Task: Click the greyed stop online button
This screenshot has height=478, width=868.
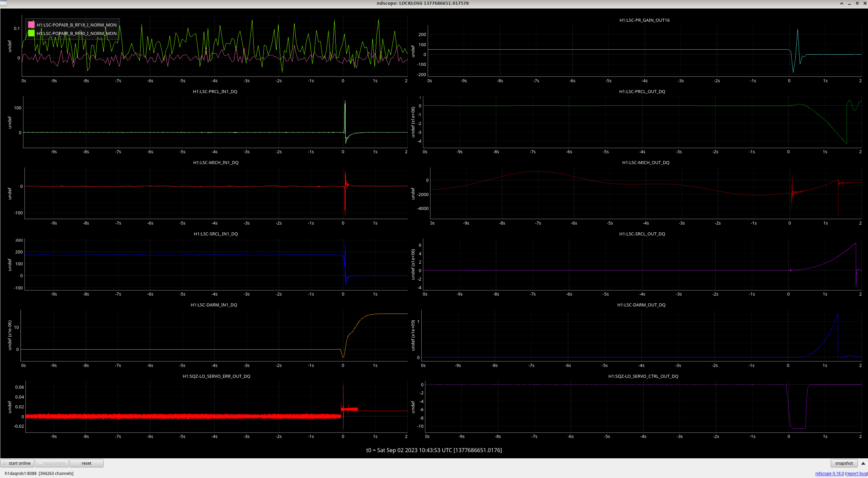Action: [x=52, y=463]
